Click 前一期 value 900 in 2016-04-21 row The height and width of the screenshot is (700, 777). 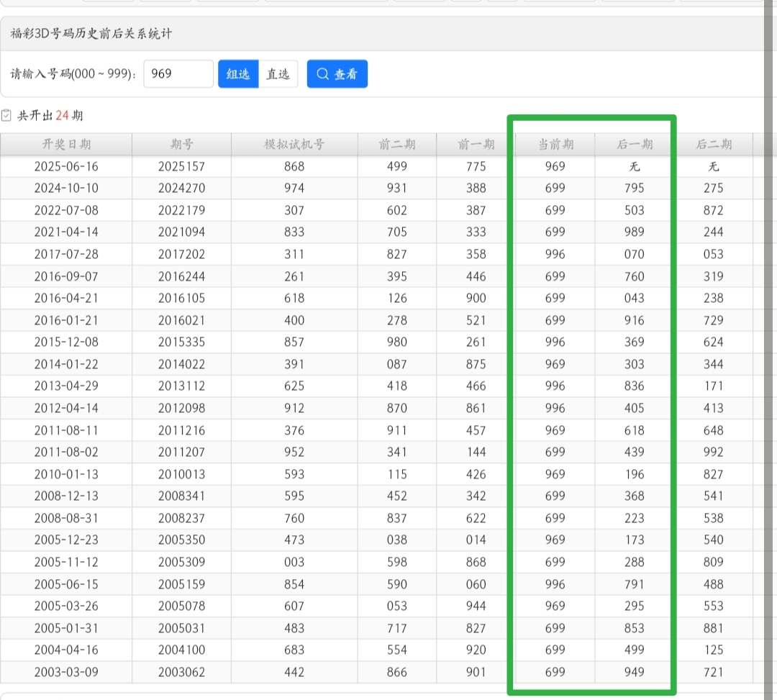click(476, 299)
